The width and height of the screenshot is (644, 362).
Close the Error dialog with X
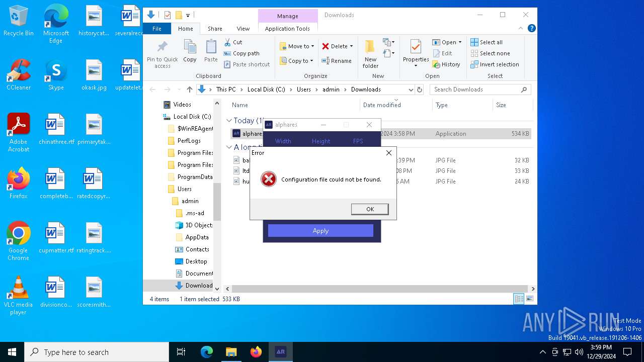point(388,153)
